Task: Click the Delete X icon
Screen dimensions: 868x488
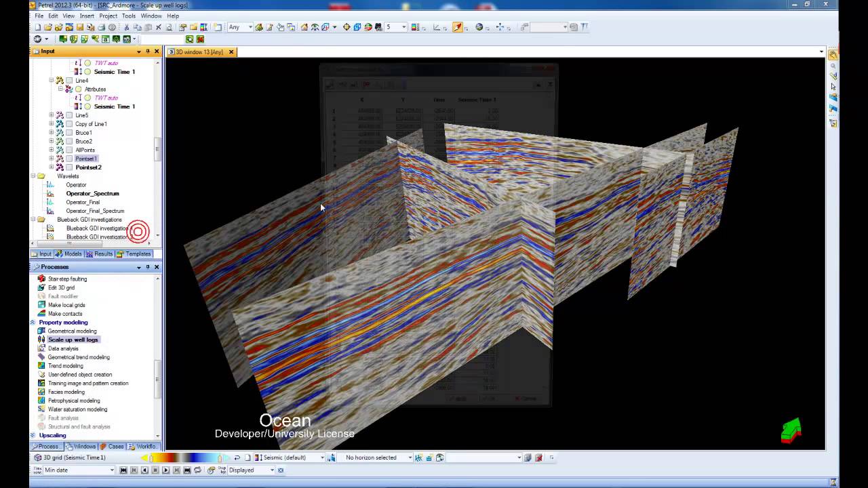Action: (x=159, y=27)
